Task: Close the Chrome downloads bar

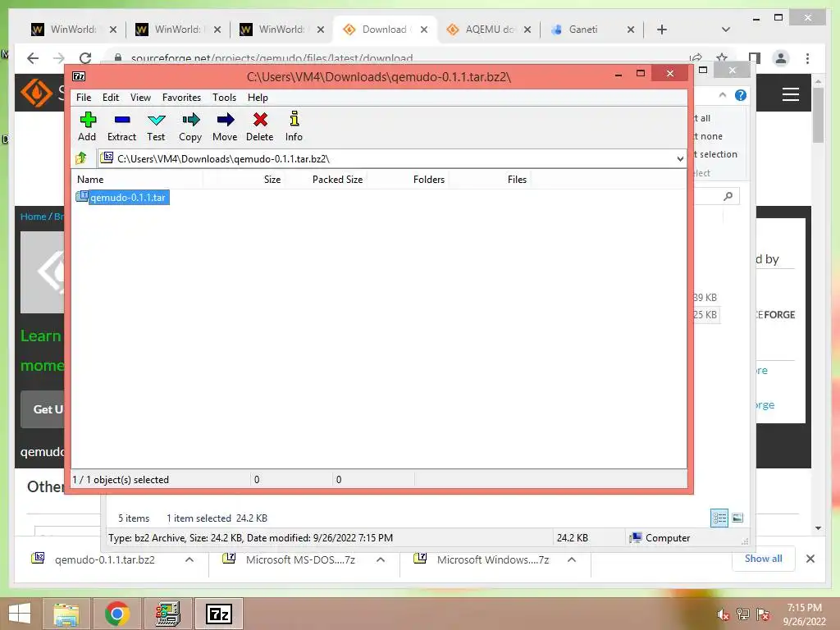Action: (x=810, y=559)
